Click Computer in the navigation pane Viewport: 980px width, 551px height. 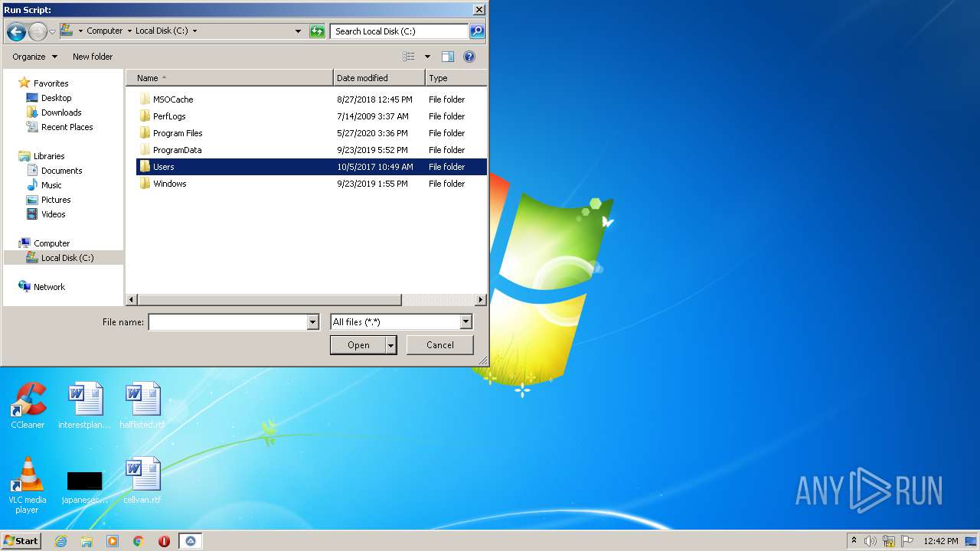[x=51, y=243]
